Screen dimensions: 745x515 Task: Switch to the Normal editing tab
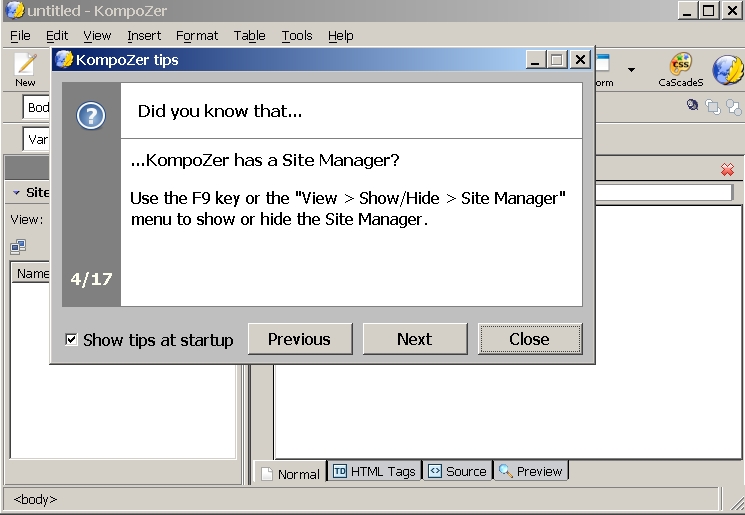coord(290,473)
